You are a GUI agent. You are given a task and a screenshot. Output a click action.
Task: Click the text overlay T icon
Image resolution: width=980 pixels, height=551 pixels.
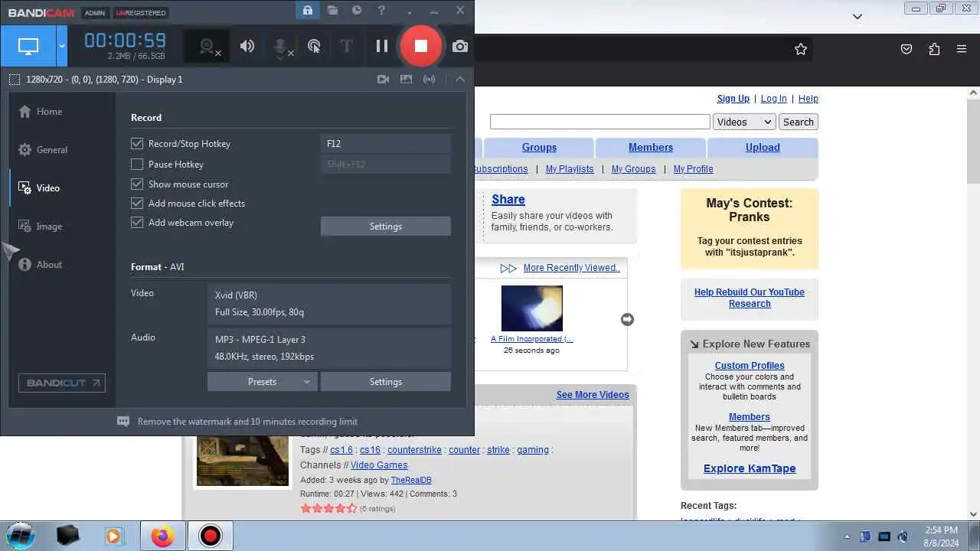(346, 47)
